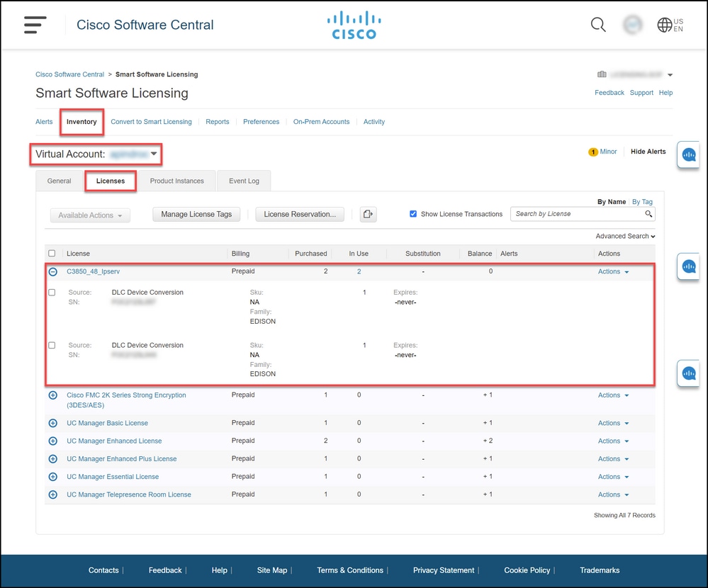Open Actions menu for C3850_48_Ipserv

tap(613, 271)
